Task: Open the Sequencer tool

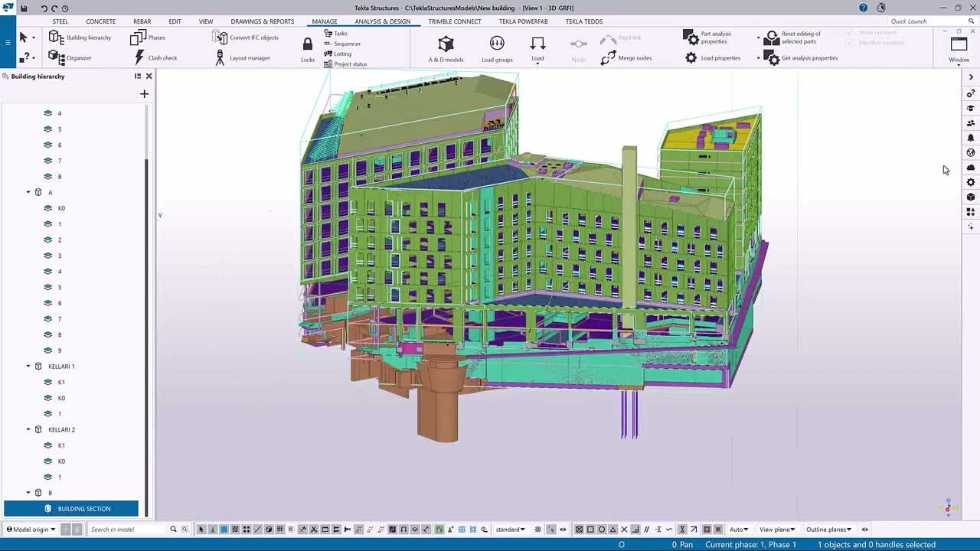Action: point(341,44)
